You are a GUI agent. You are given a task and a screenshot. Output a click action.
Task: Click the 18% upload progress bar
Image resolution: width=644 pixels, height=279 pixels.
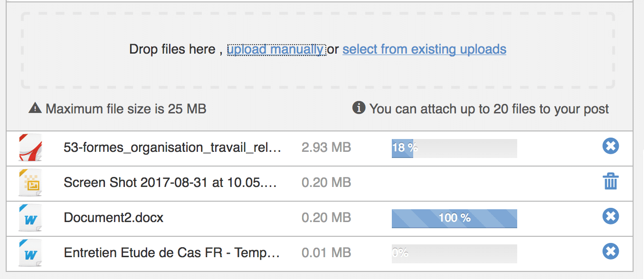(454, 148)
